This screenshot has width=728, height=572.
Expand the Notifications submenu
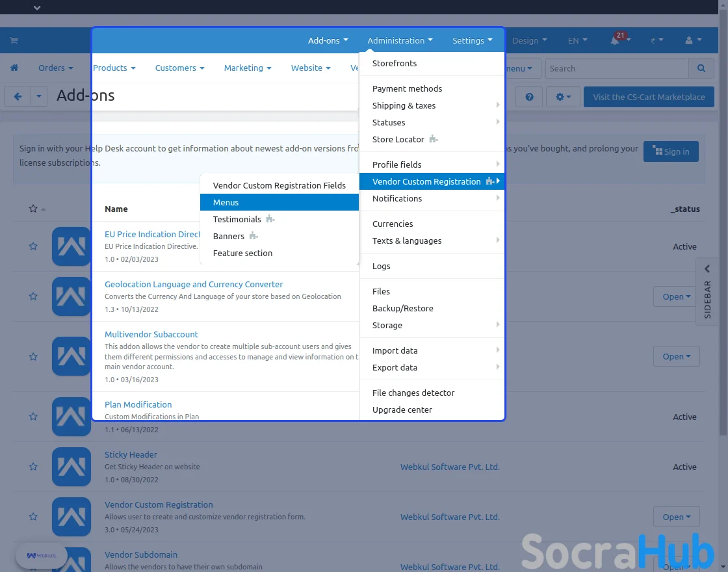[x=432, y=199]
